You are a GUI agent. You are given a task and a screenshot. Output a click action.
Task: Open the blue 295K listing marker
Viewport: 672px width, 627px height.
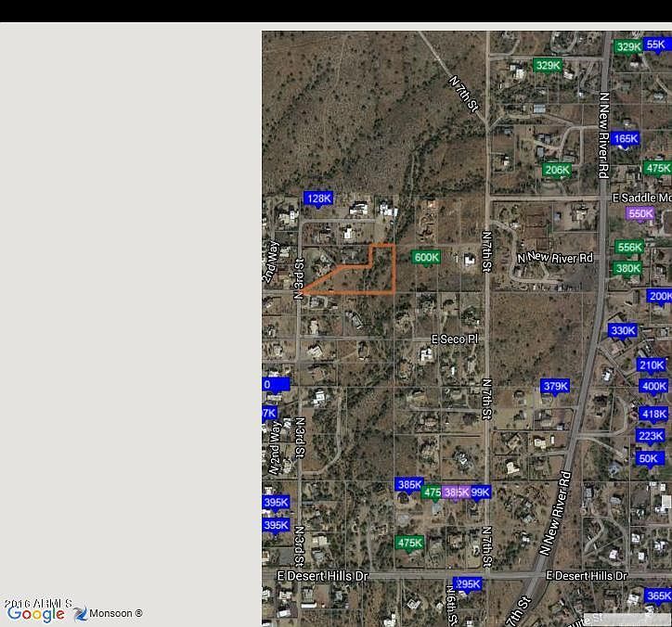point(468,584)
